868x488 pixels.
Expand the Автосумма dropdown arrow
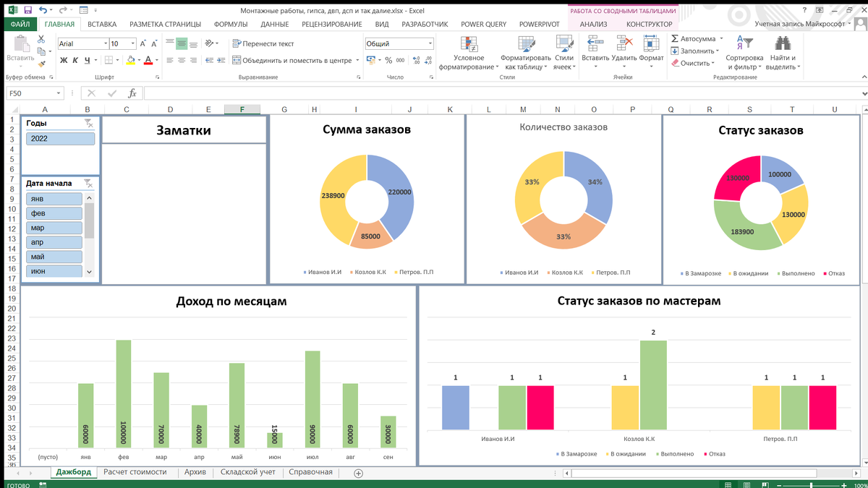pyautogui.click(x=721, y=39)
